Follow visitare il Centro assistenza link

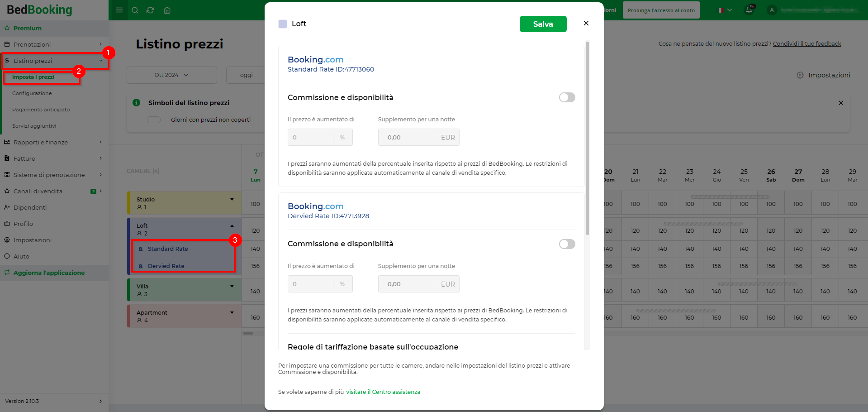(x=383, y=392)
